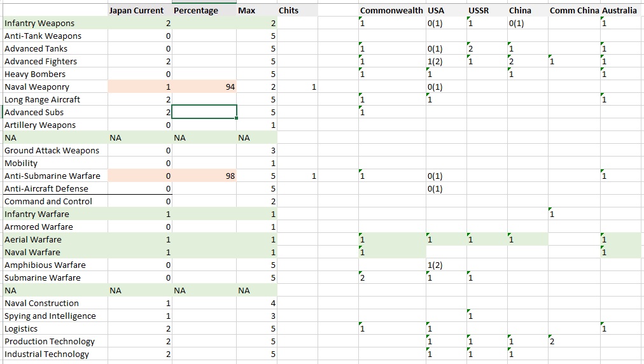Select the Percentage header cell

click(196, 11)
